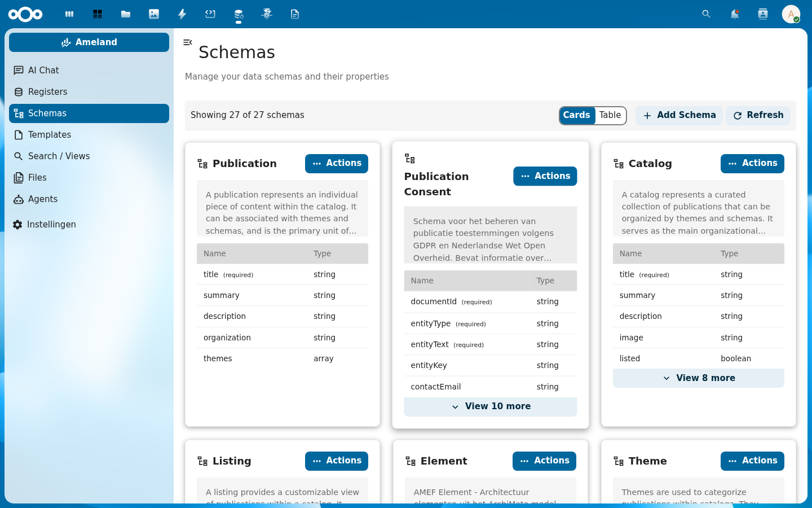
Task: Switch to Cards view
Action: (576, 115)
